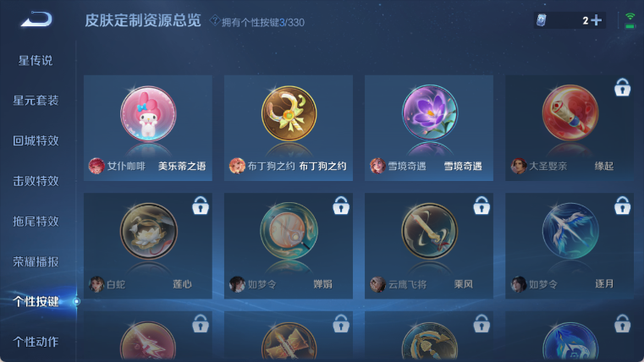The image size is (644, 362).
Task: Click the lock on 云鹰飞将 乘风 card
Action: pos(482,206)
